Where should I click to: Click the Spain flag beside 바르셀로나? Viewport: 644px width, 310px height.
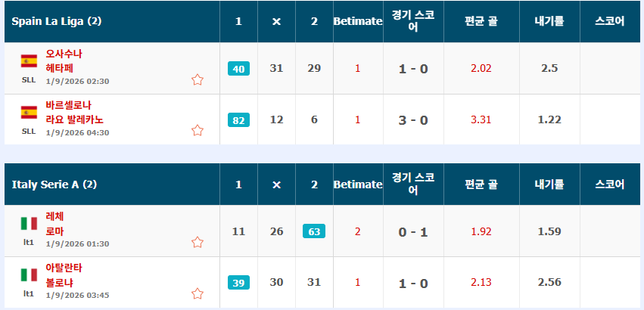pyautogui.click(x=29, y=112)
